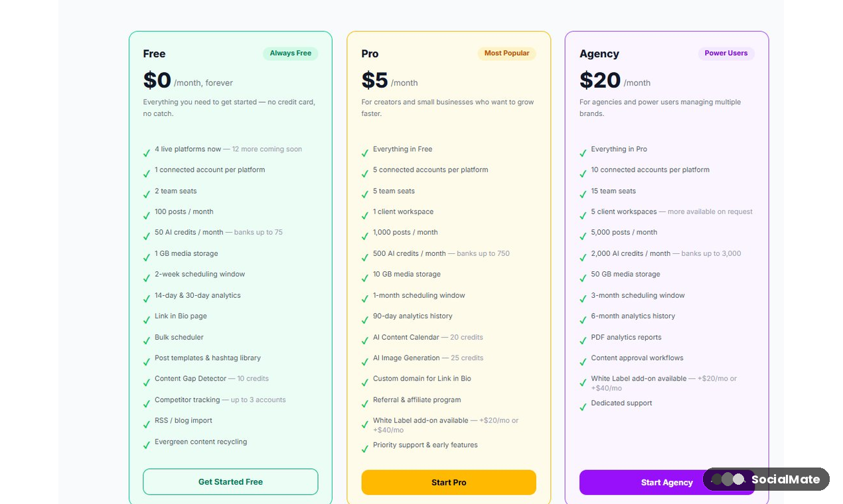Click the "$0" price on the Free plan
843x504 pixels.
(157, 80)
